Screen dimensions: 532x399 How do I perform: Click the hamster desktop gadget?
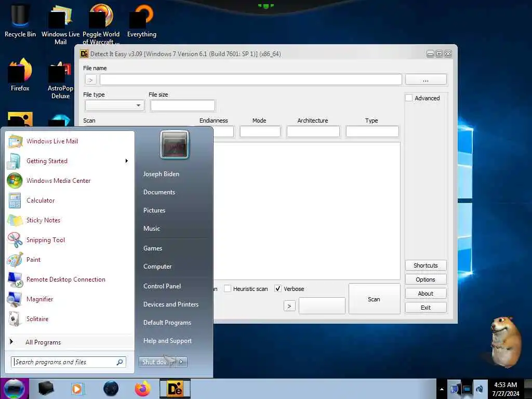click(x=506, y=341)
